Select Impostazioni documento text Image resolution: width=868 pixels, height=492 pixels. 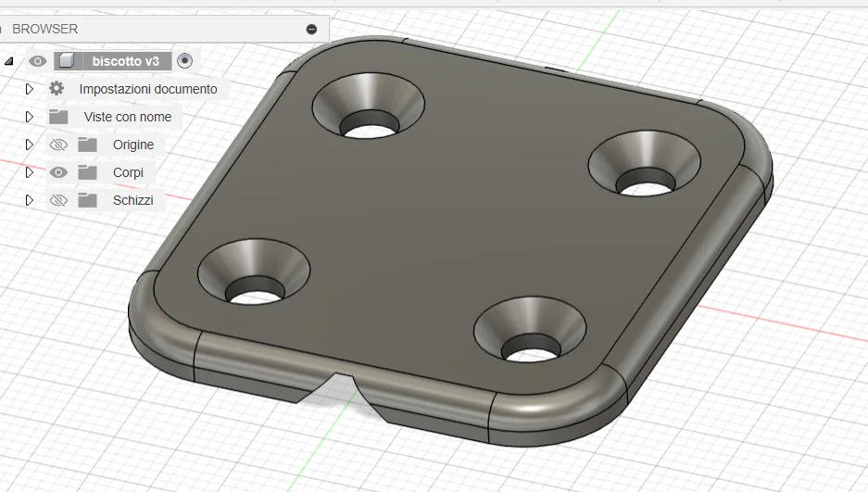148,89
